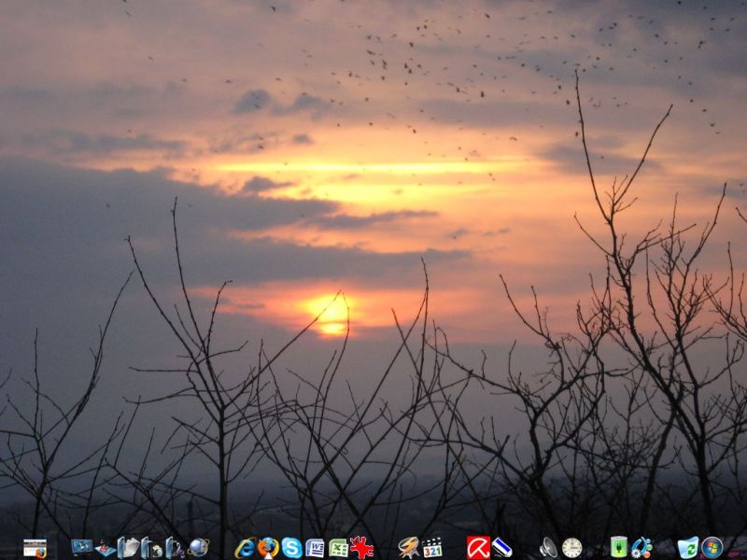Launch Microsoft Excel
The image size is (747, 560).
pyautogui.click(x=338, y=548)
